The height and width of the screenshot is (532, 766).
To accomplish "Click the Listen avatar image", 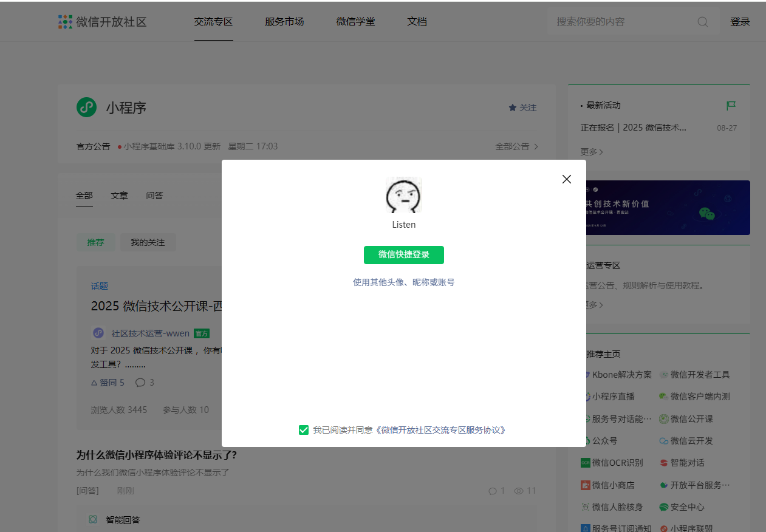I will pyautogui.click(x=404, y=195).
